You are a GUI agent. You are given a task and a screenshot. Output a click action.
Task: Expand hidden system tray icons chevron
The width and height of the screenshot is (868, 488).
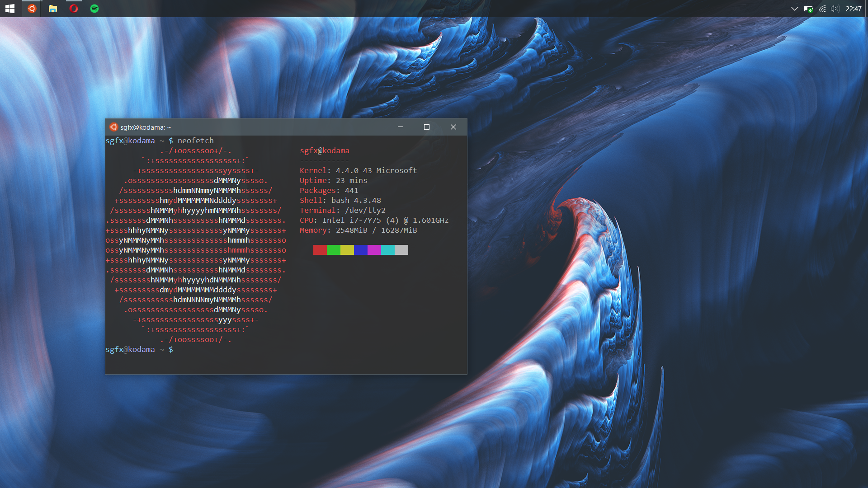(x=794, y=9)
